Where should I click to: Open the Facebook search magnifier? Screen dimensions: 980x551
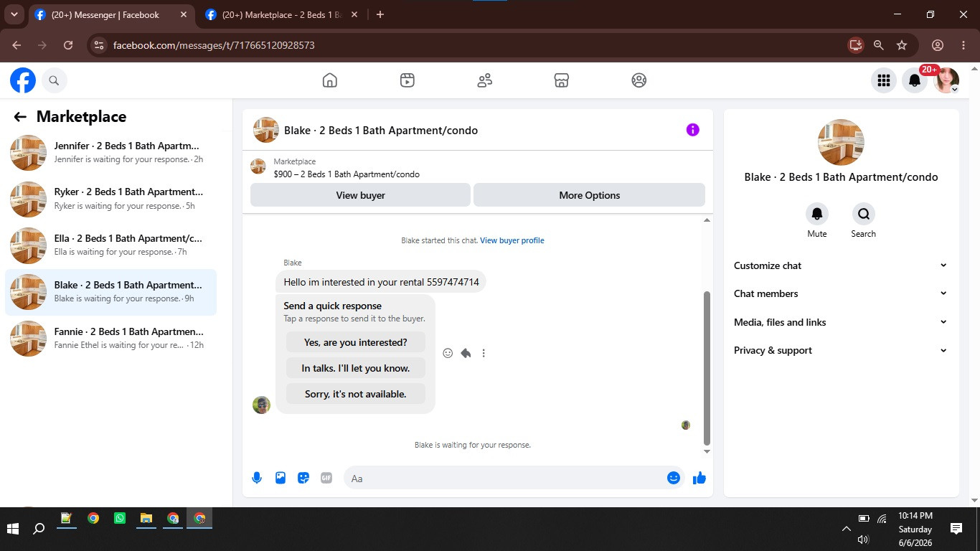pos(54,80)
